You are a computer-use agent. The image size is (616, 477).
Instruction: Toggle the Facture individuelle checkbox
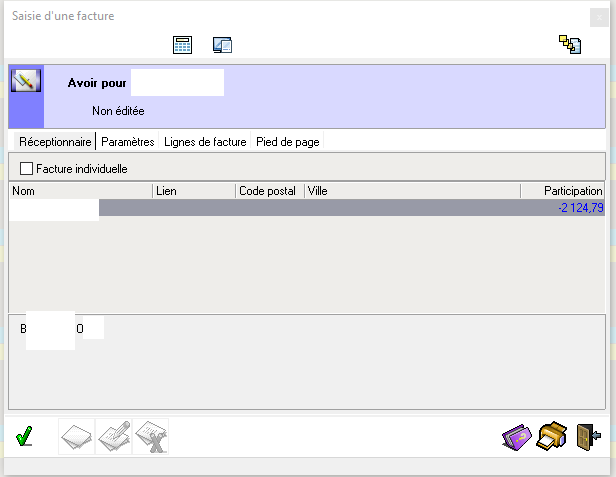(27, 169)
